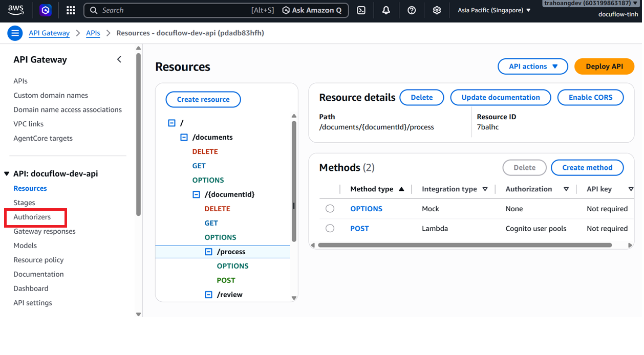This screenshot has height=355, width=644.
Task: Open Authorizers in the sidebar
Action: tap(32, 217)
